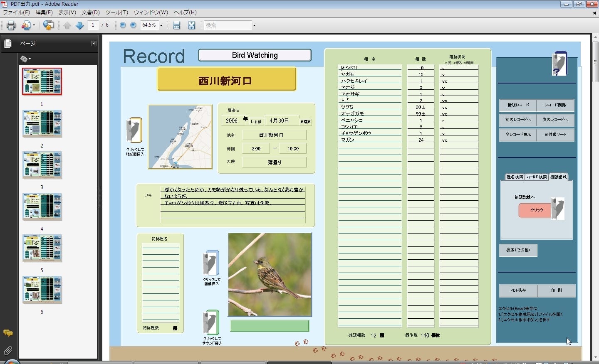Image resolution: width=599 pixels, height=364 pixels.
Task: Select page 6 thumbnail
Action: 42,290
